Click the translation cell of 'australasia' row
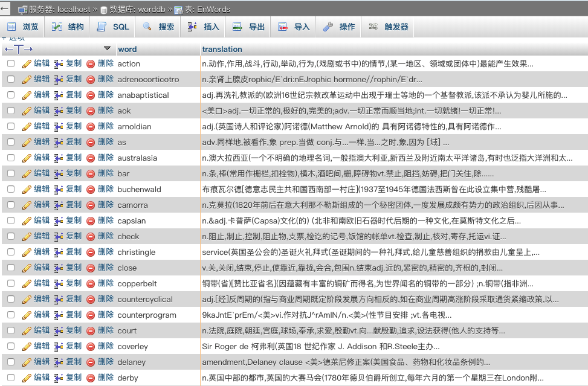 point(387,158)
